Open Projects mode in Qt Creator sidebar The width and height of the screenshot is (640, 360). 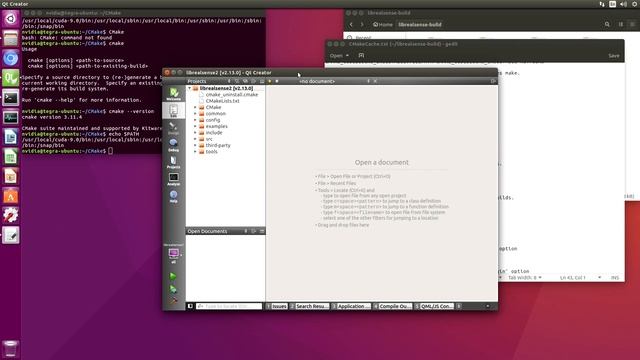pyautogui.click(x=173, y=162)
